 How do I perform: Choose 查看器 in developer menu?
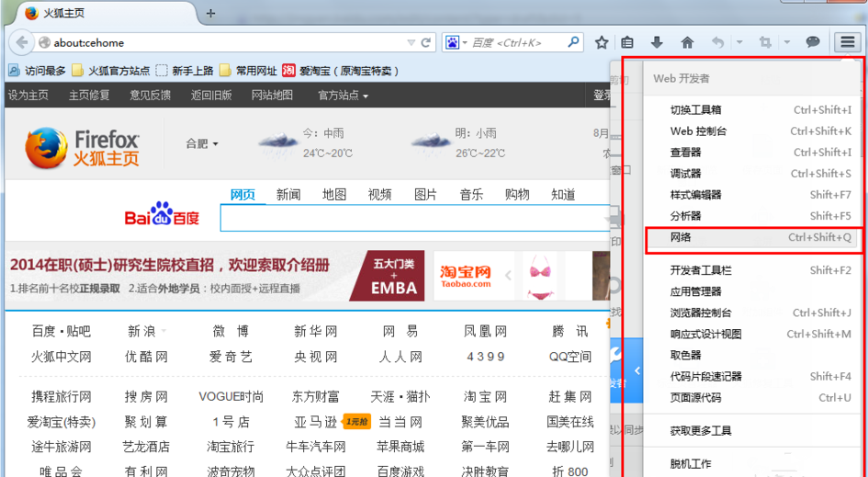[753, 153]
